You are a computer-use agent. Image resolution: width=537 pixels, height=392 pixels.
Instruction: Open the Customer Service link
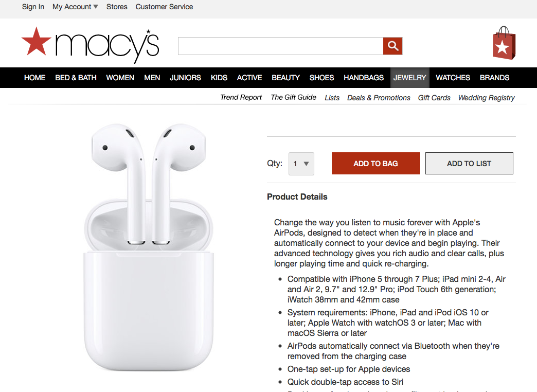[x=164, y=7]
